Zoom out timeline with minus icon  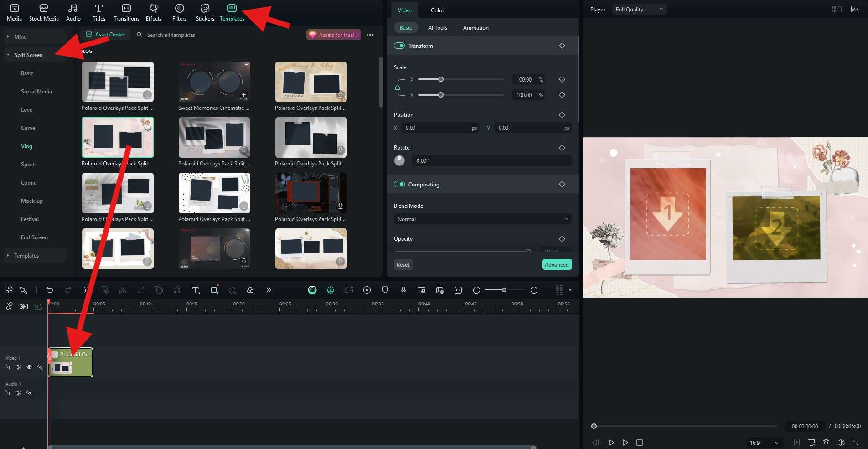[x=476, y=290]
